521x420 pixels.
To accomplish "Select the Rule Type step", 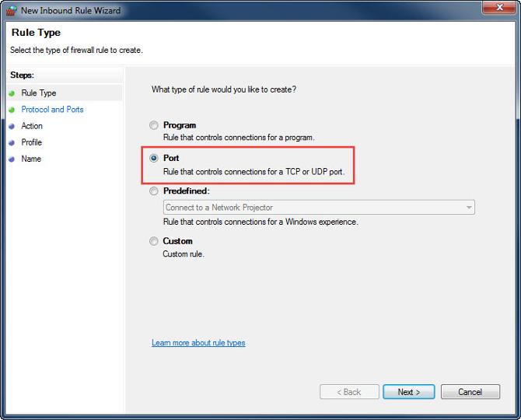I will click(x=39, y=93).
